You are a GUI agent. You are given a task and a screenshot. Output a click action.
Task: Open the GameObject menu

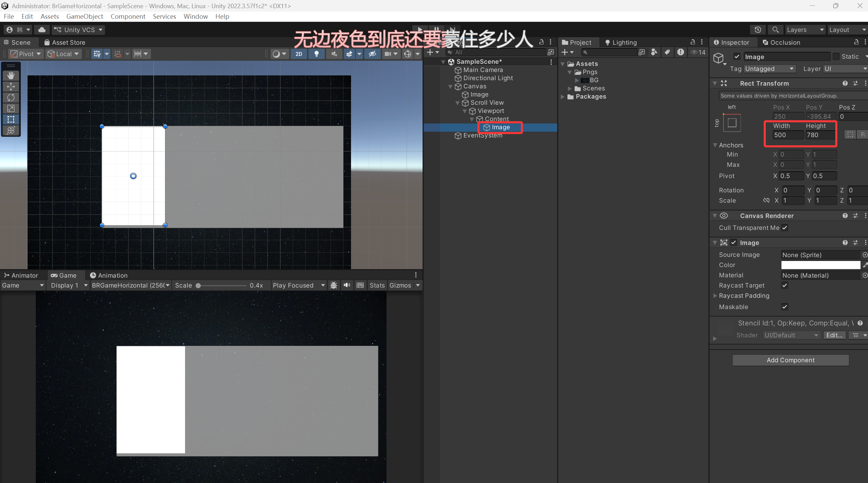pyautogui.click(x=84, y=16)
